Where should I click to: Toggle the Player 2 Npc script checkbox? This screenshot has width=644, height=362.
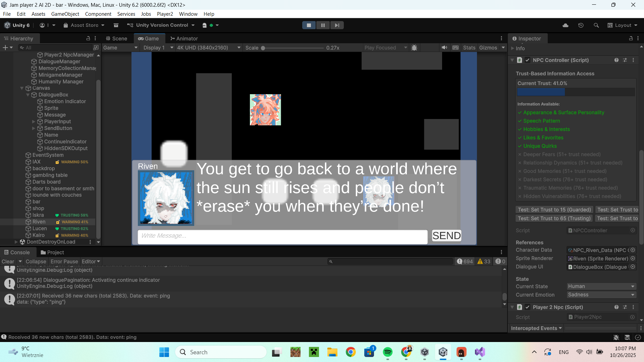pyautogui.click(x=528, y=307)
